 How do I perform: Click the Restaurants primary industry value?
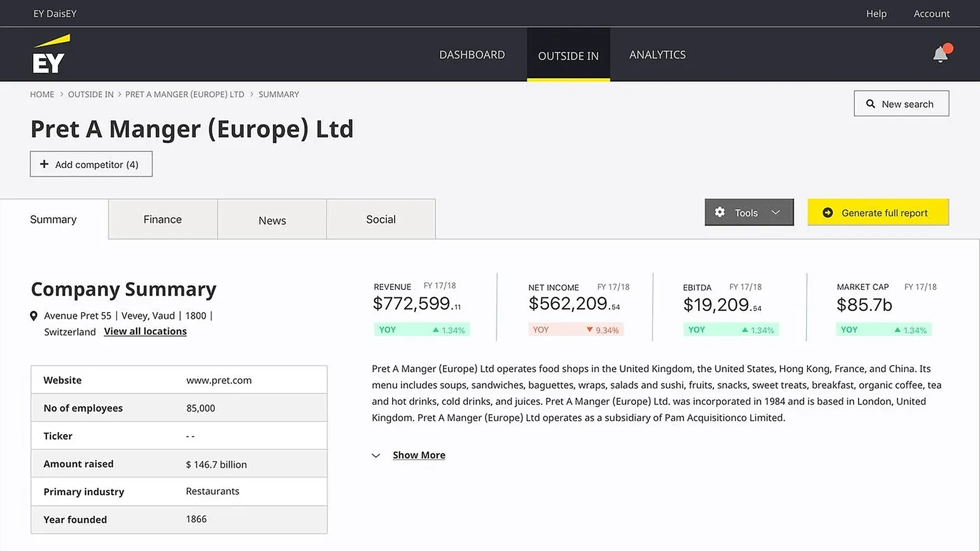pos(212,491)
